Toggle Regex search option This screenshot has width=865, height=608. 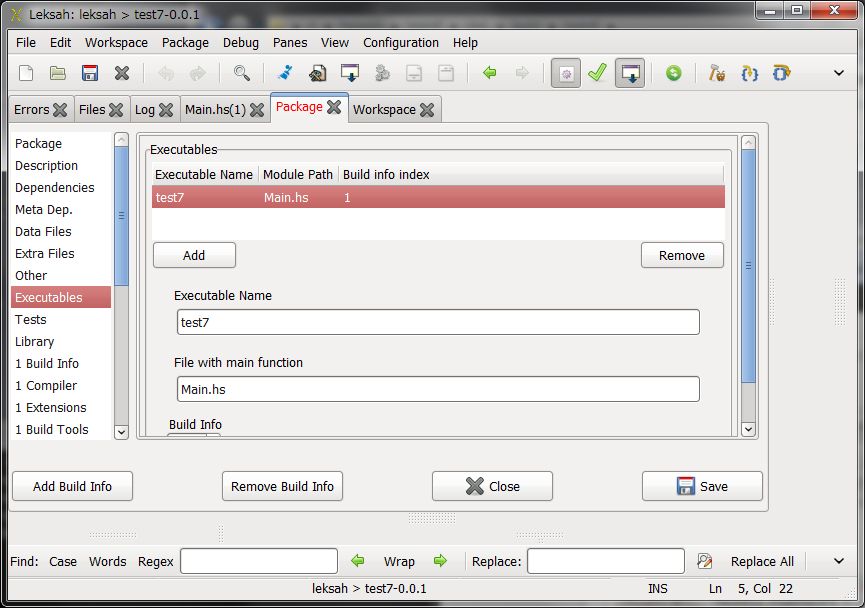pyautogui.click(x=155, y=561)
